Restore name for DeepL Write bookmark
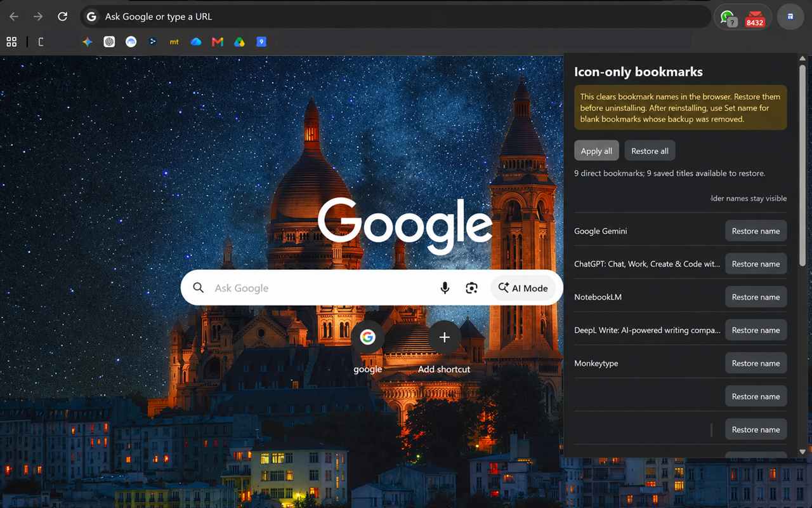This screenshot has height=508, width=812. click(756, 330)
